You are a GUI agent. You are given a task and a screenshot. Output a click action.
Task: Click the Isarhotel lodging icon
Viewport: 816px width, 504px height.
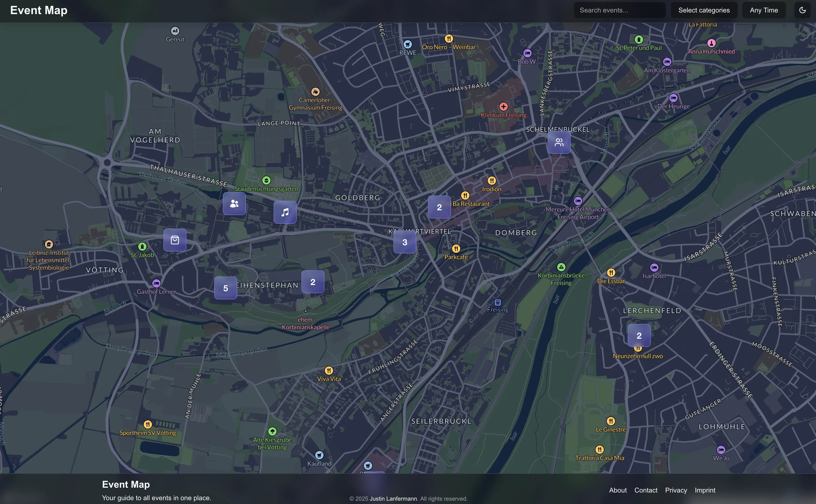point(655,267)
